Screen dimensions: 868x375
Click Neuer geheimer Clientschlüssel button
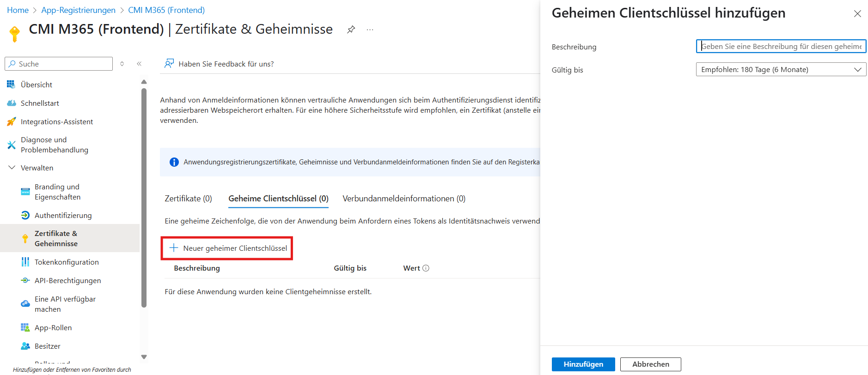(227, 248)
